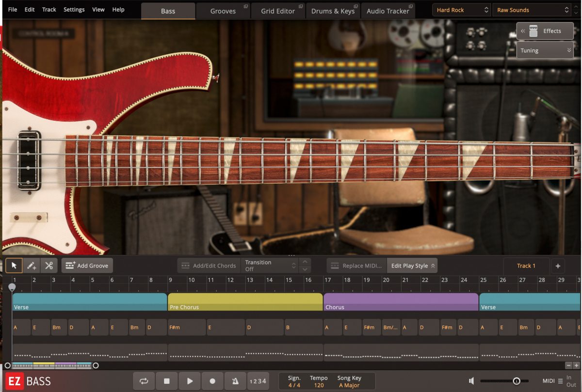This screenshot has width=582, height=392.
Task: Select the scissors cut tool
Action: [x=48, y=266]
